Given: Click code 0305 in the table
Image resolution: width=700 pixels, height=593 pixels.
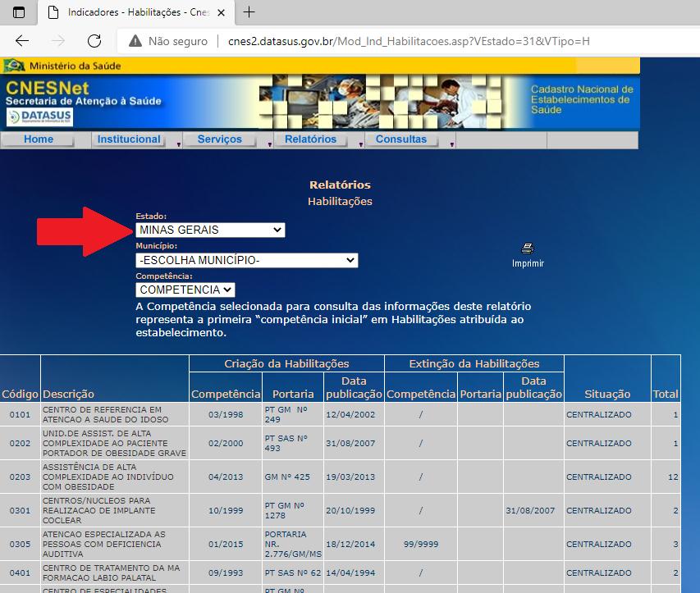Looking at the screenshot, I should [20, 545].
